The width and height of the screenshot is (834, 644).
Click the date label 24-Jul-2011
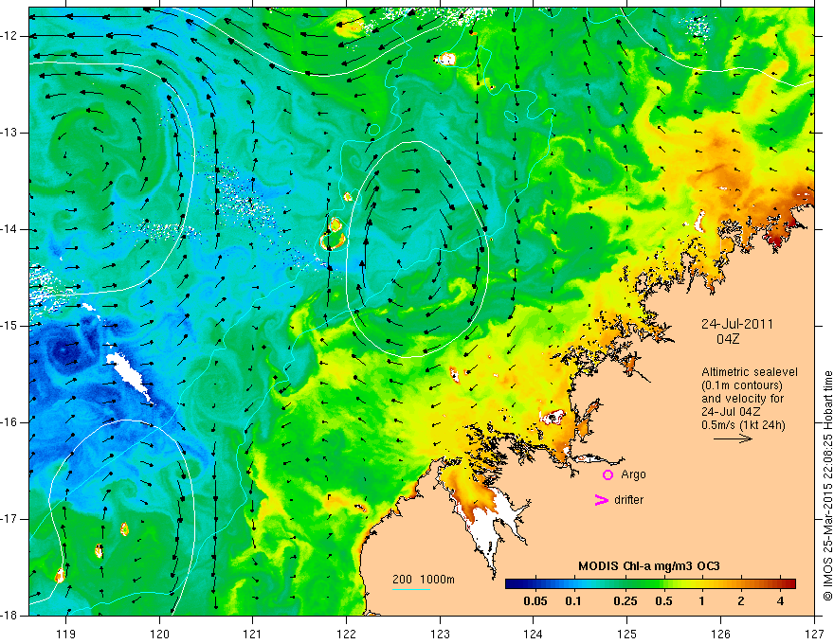click(x=737, y=324)
